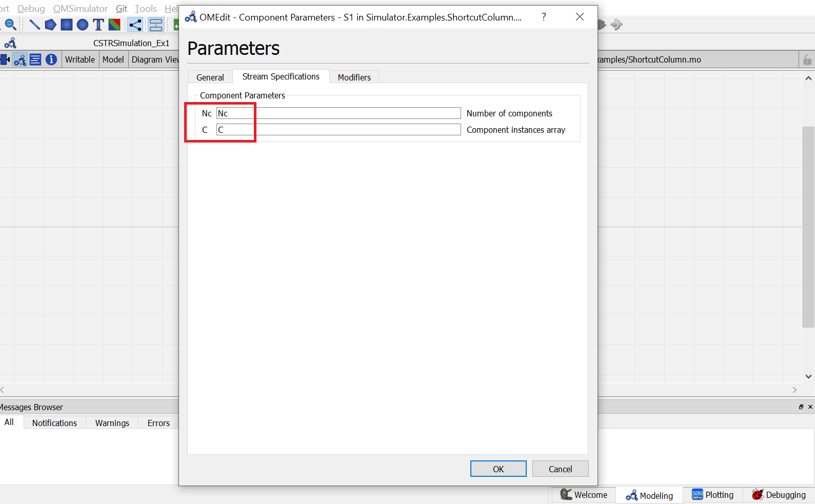Toggle the Transition mode icon
Image resolution: width=815 pixels, height=504 pixels.
coord(155,24)
